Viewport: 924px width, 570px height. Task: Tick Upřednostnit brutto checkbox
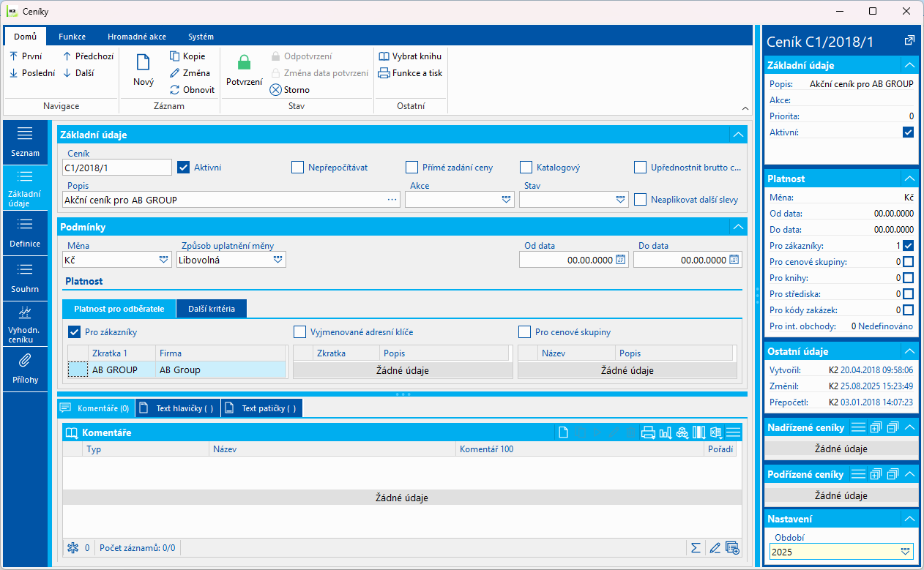pos(640,167)
